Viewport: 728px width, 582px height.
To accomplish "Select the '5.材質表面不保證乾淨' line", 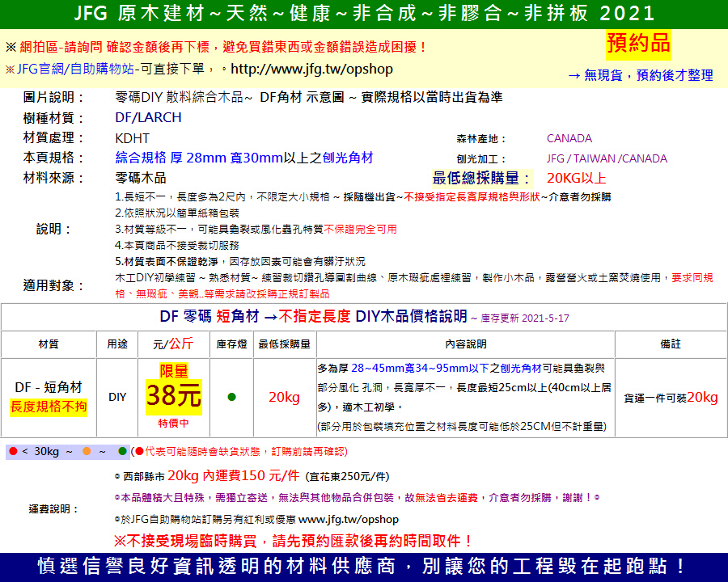I will tap(240, 261).
